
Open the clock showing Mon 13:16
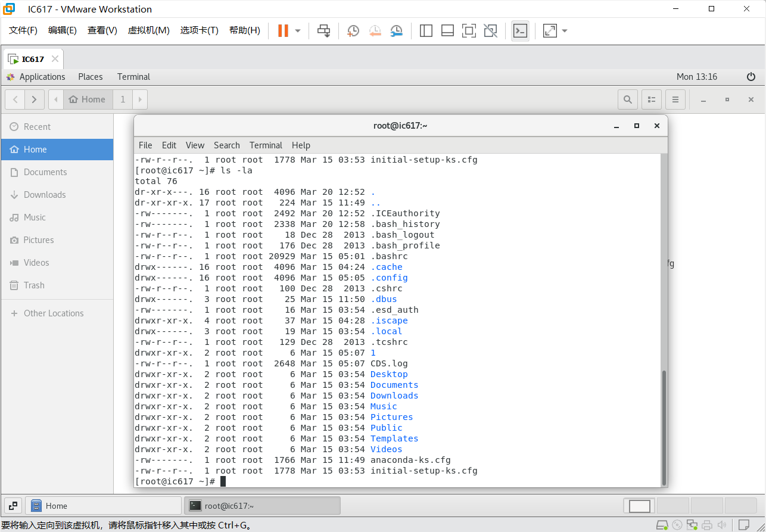tap(697, 77)
